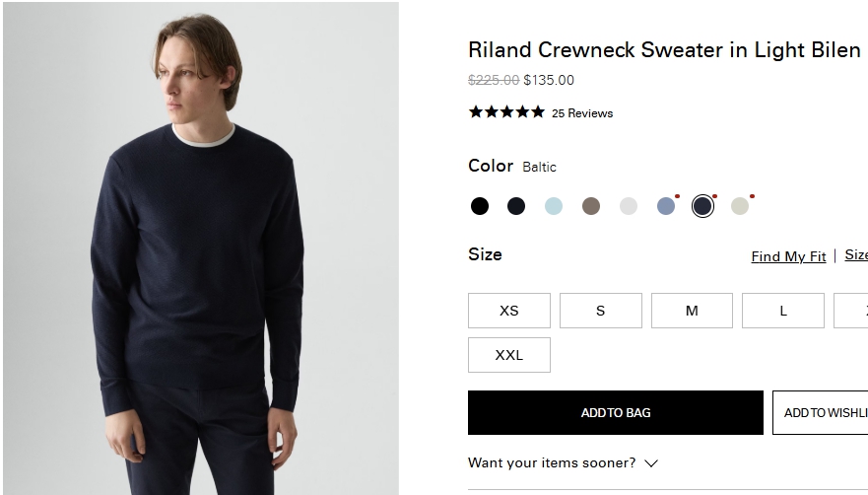Select size XXL
Image resolution: width=868 pixels, height=495 pixels.
pos(509,355)
